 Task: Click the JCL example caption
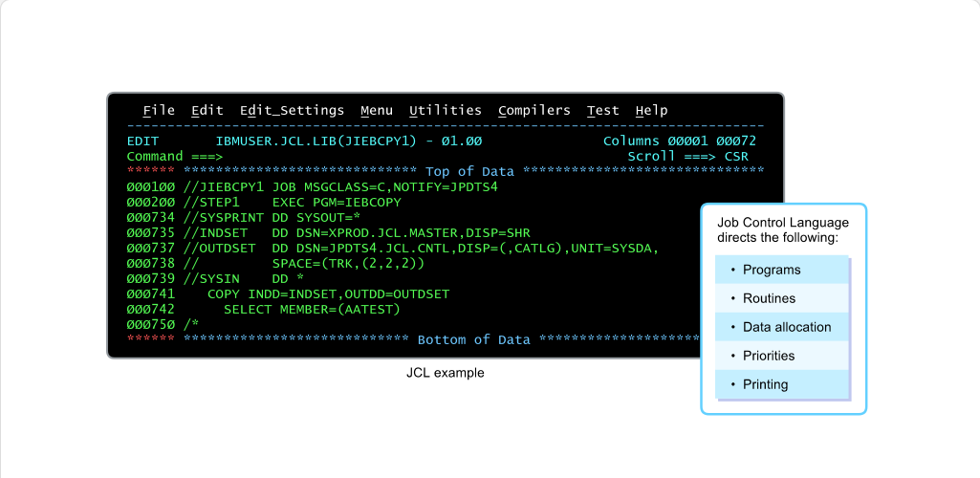coord(445,374)
